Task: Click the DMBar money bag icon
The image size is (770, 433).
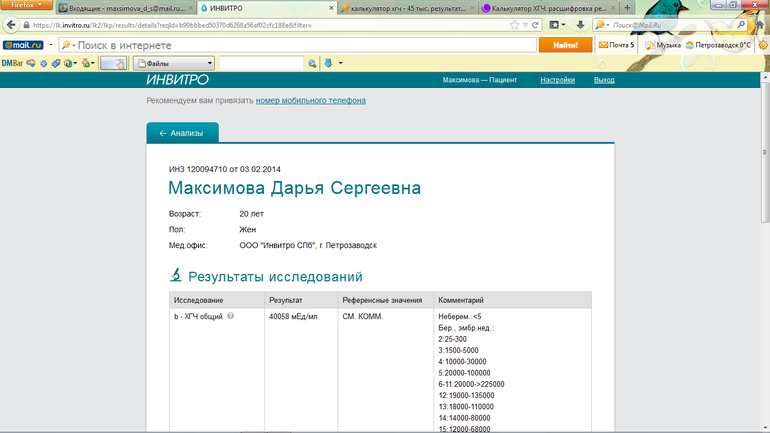Action: tap(86, 63)
